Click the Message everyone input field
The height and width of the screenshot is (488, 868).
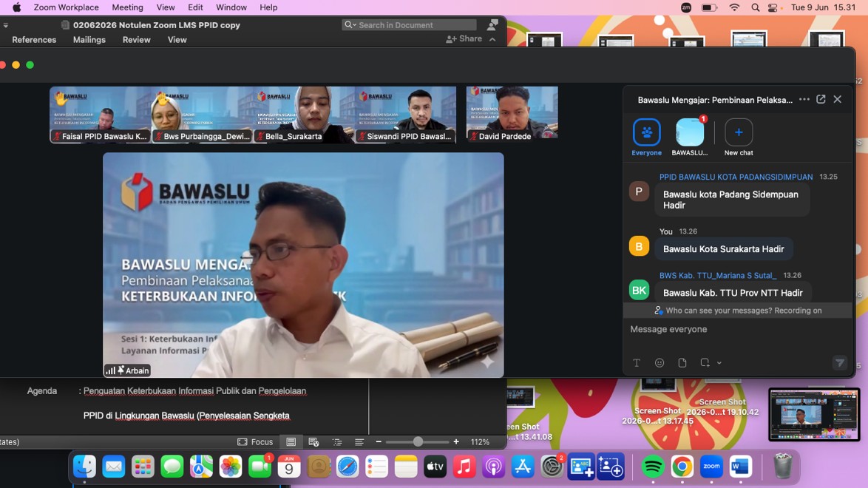click(739, 329)
